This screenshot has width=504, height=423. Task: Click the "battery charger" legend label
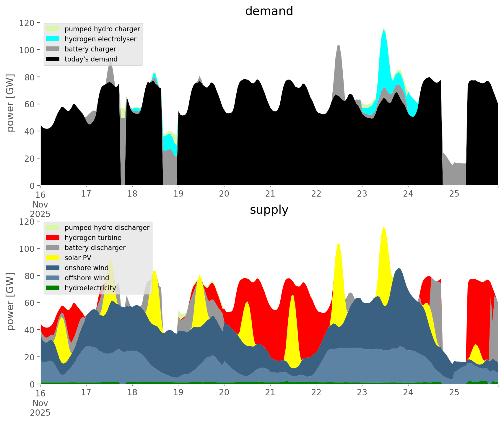pyautogui.click(x=90, y=49)
